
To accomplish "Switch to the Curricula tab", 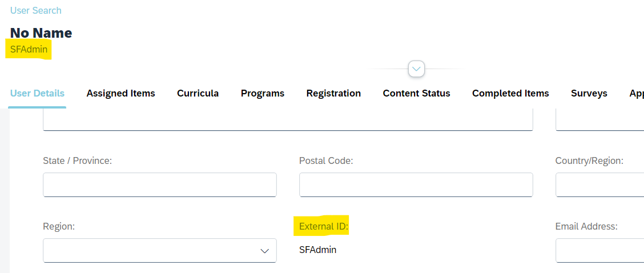I will coord(198,93).
